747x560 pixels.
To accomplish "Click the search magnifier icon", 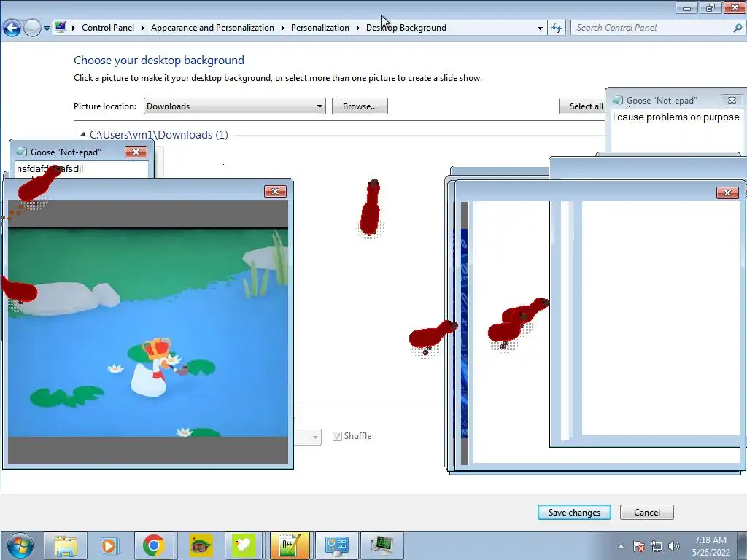I will click(x=737, y=28).
